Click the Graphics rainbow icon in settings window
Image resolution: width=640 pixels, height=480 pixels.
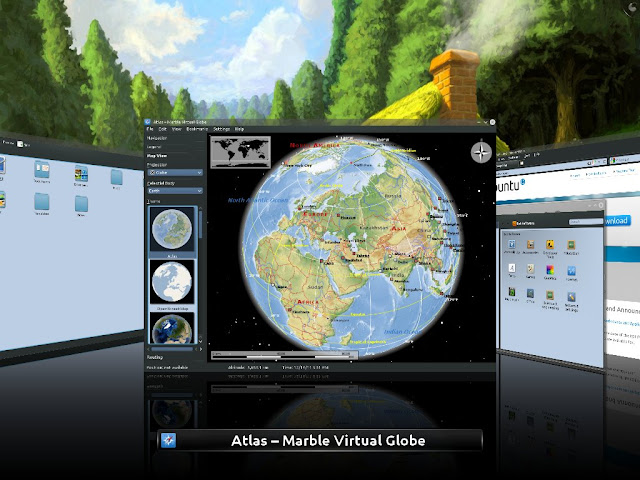[x=550, y=270]
